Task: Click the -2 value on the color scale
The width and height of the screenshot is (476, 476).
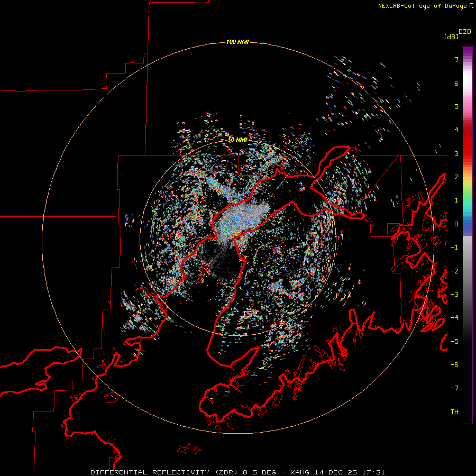Action: 454,271
